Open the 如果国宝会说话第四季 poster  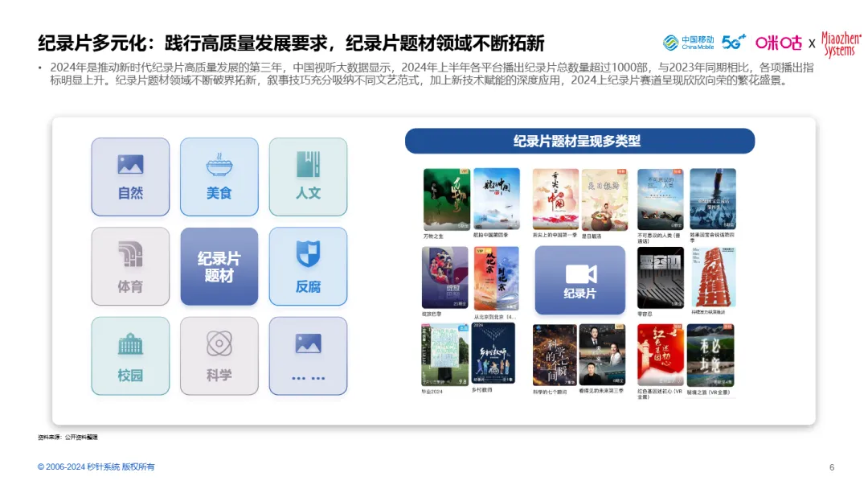pos(713,199)
